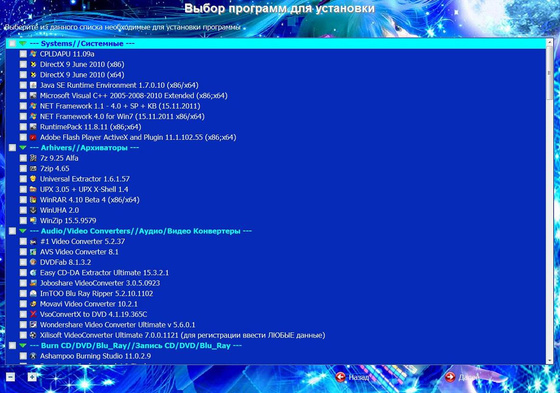Click the DirectX 9 June 2010 (x64) icon
The width and height of the screenshot is (560, 393).
point(33,75)
